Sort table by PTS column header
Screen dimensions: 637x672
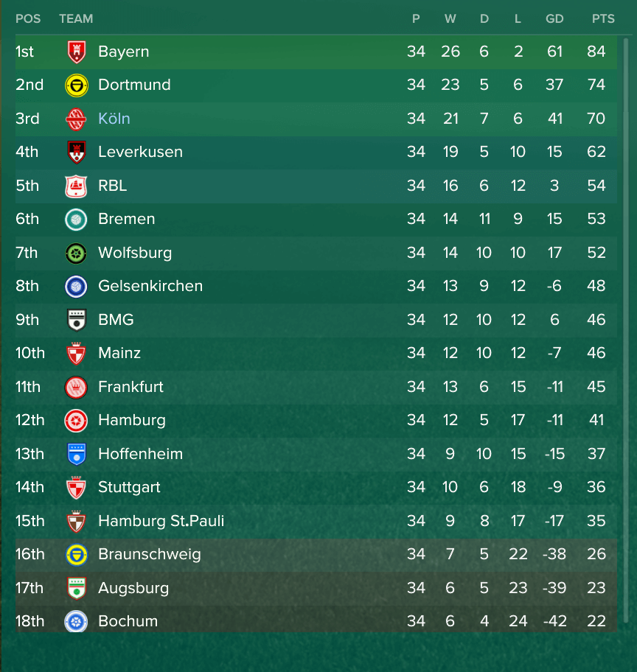(603, 19)
